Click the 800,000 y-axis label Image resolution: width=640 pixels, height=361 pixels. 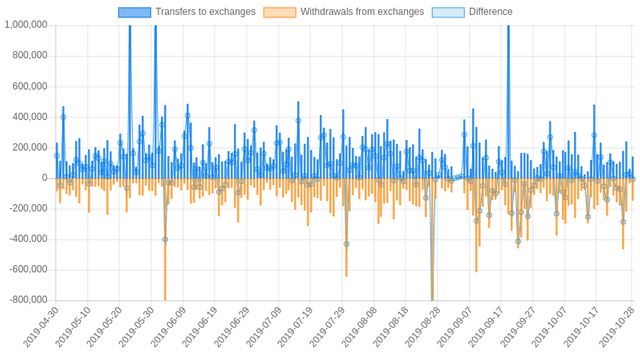click(30, 56)
